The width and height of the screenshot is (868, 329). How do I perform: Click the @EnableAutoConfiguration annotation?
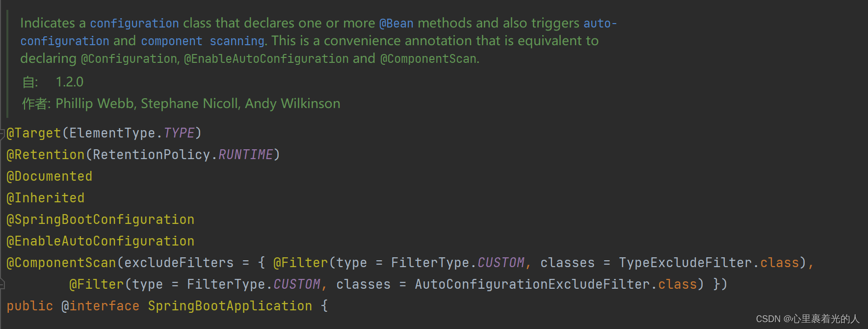101,241
